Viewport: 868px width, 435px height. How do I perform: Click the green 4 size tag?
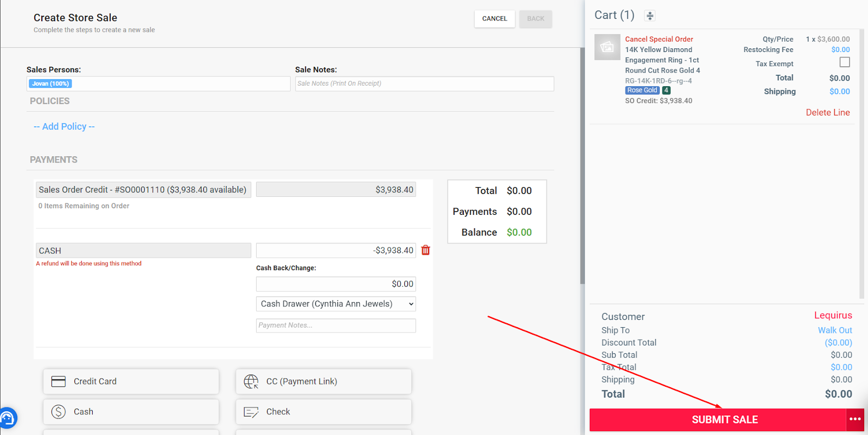click(x=666, y=91)
